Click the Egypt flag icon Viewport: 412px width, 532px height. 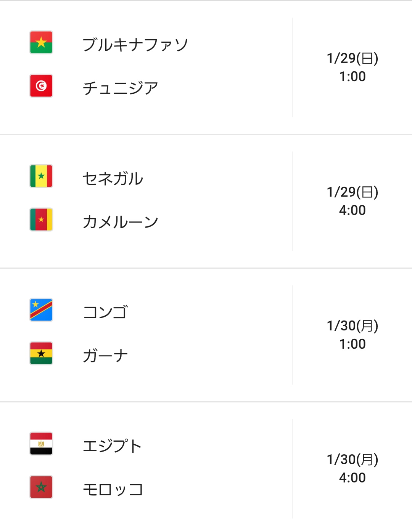coord(41,444)
